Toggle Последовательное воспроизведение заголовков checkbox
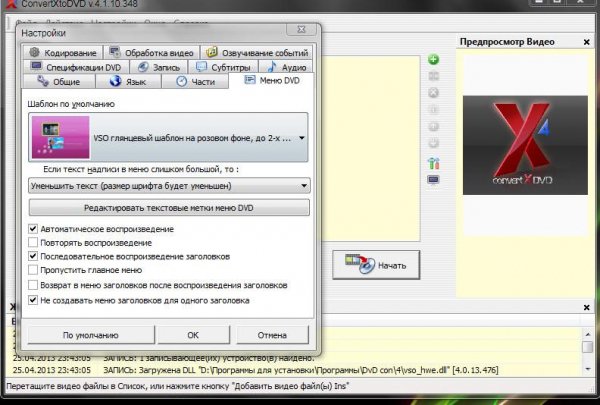Image resolution: width=600 pixels, height=405 pixels. tap(33, 256)
